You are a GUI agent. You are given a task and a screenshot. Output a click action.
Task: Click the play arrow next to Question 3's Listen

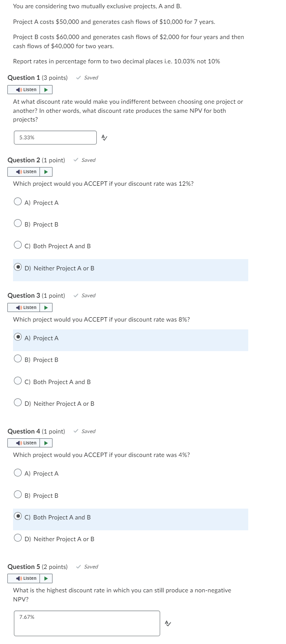(46, 307)
